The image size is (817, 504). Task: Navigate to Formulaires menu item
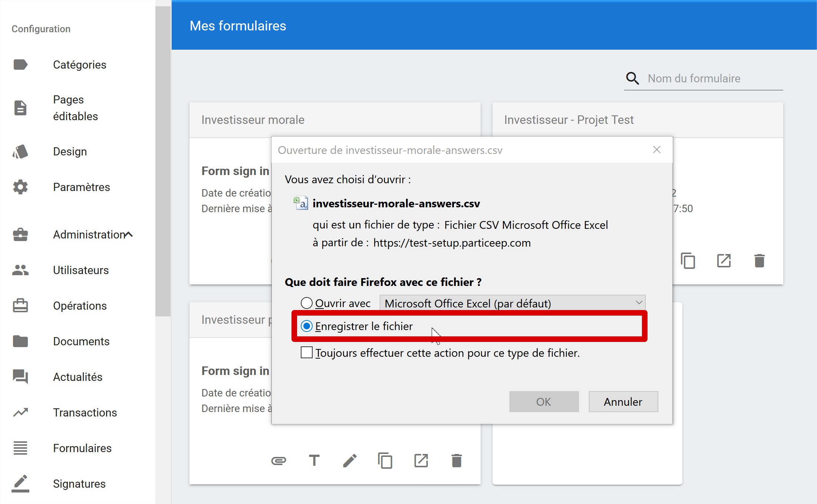(x=82, y=448)
